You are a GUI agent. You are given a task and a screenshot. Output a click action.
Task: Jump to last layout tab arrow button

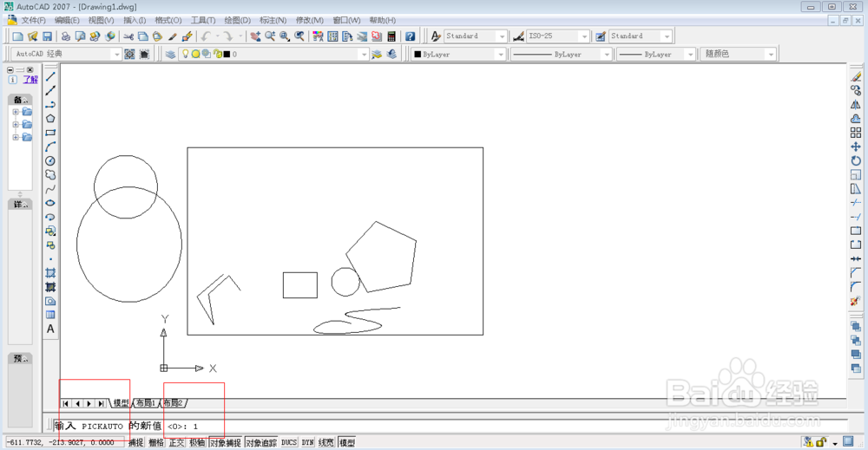click(x=101, y=403)
